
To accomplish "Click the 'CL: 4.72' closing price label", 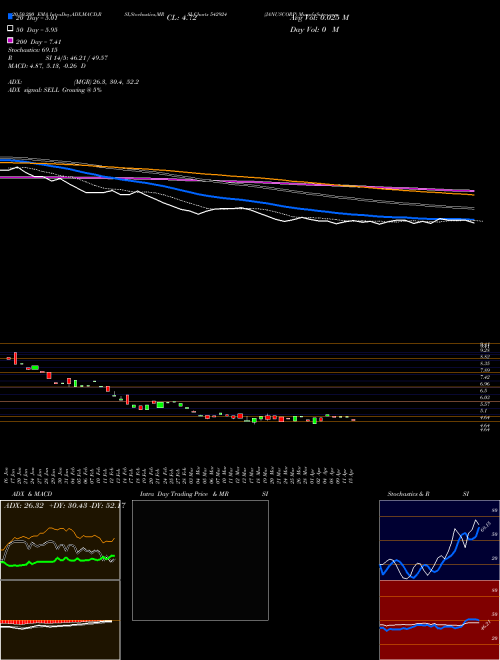I will pos(181,18).
